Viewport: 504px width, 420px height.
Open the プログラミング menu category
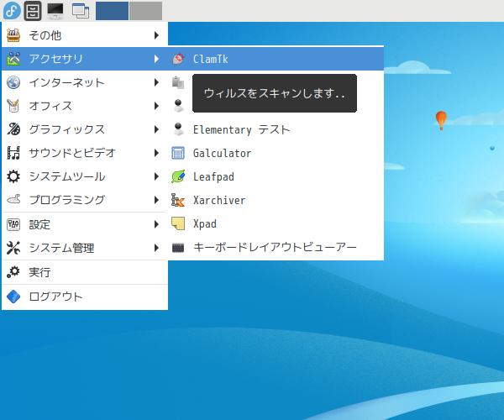85,200
